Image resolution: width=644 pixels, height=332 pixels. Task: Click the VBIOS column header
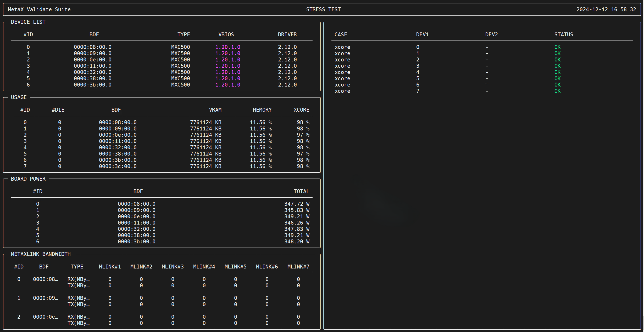point(226,35)
